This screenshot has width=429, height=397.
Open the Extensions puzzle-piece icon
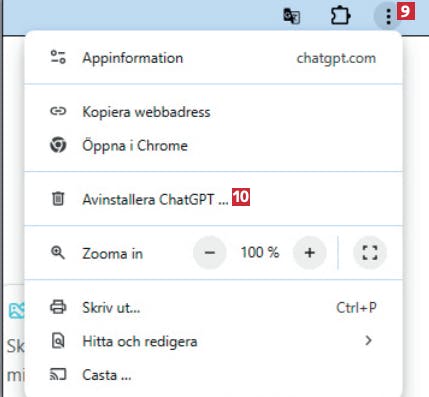[340, 16]
